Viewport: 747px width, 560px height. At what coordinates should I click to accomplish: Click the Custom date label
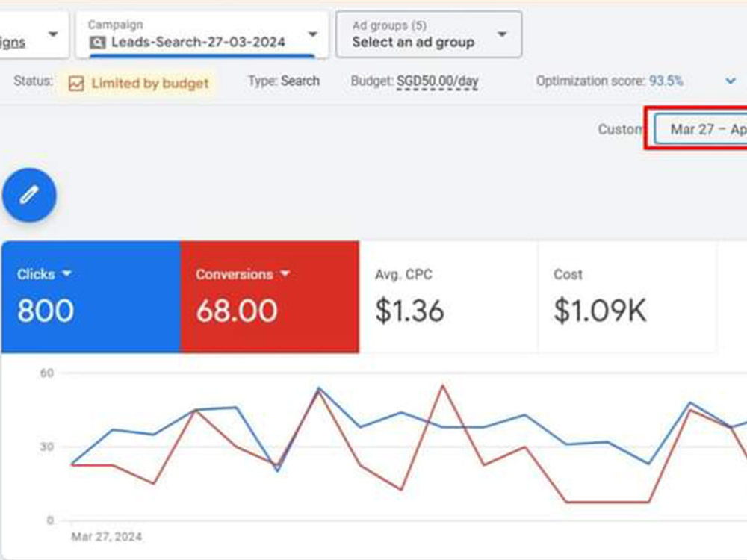[x=621, y=129]
